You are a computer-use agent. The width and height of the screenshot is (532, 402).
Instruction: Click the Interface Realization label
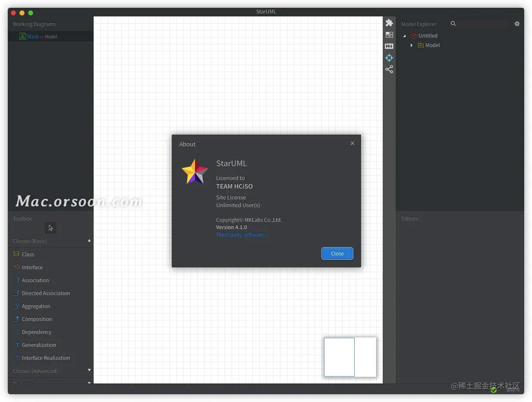[x=46, y=358]
